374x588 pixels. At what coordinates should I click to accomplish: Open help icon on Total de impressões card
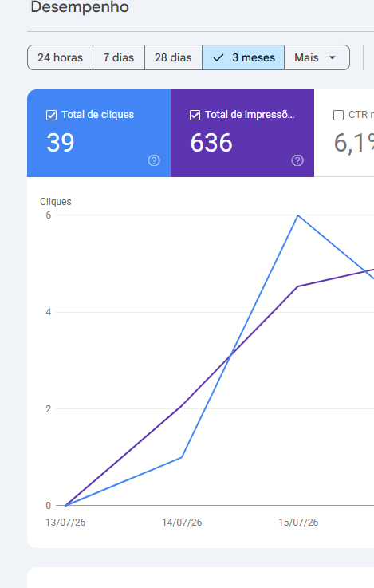point(297,160)
